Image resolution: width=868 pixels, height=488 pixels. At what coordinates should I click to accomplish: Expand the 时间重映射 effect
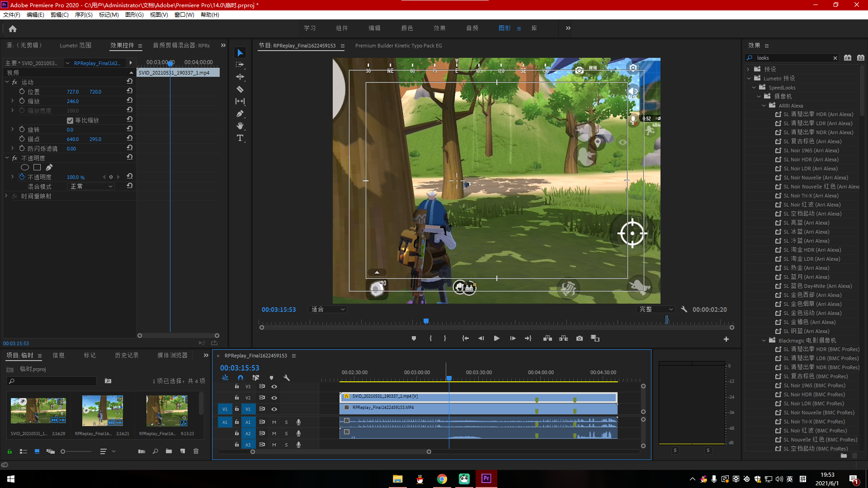point(6,196)
